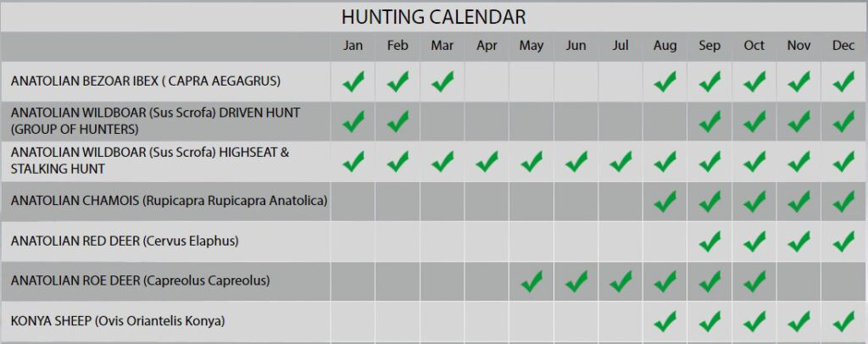Click the Anatolian Bezoar Ibex row label
Screen dimensions: 868x344
click(146, 81)
